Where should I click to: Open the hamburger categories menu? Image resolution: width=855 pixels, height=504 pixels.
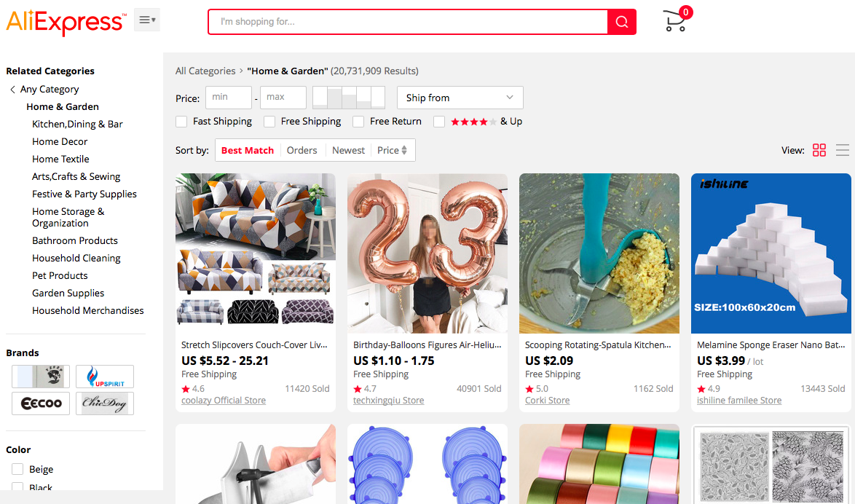[x=147, y=20]
